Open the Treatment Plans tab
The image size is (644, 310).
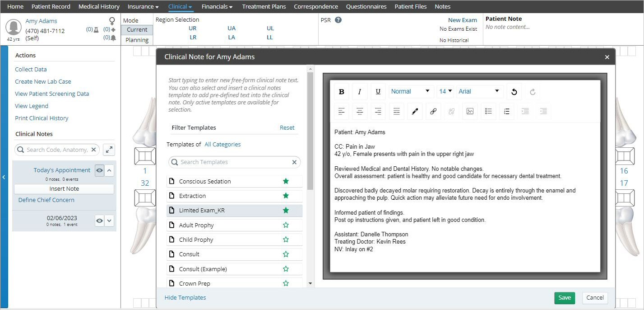click(x=264, y=6)
